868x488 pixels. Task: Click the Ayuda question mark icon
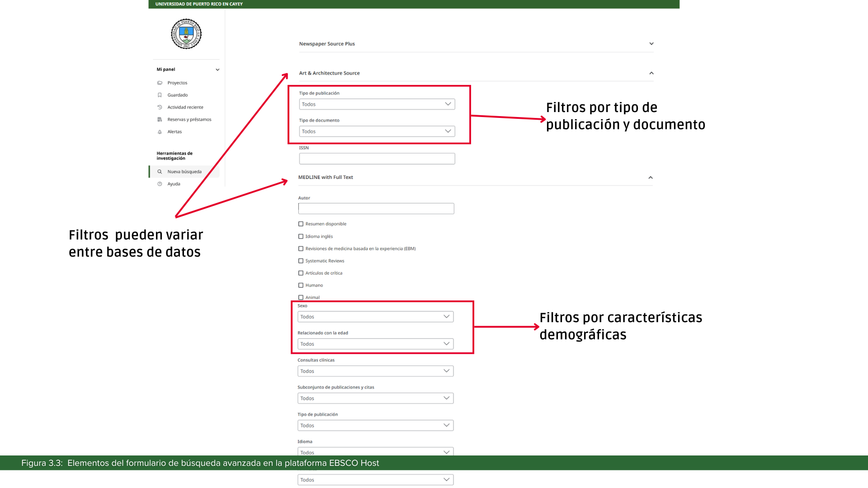coord(160,184)
